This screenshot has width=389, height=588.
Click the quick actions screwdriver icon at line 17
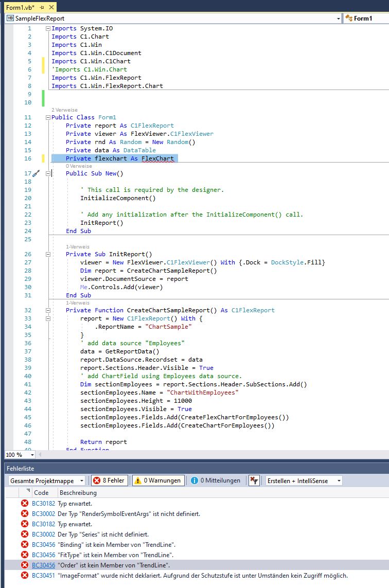click(x=36, y=173)
